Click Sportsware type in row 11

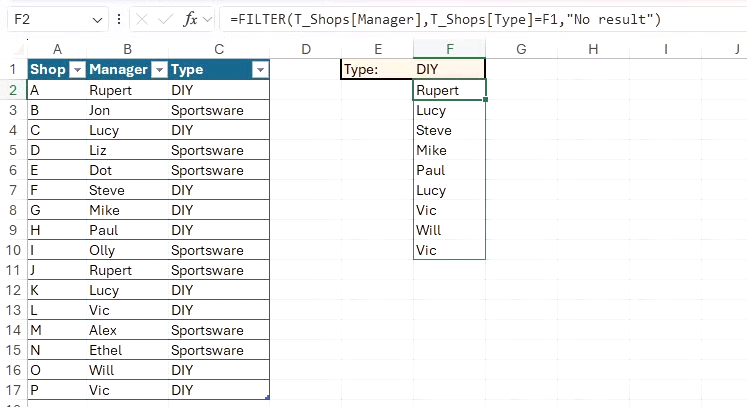tap(219, 270)
